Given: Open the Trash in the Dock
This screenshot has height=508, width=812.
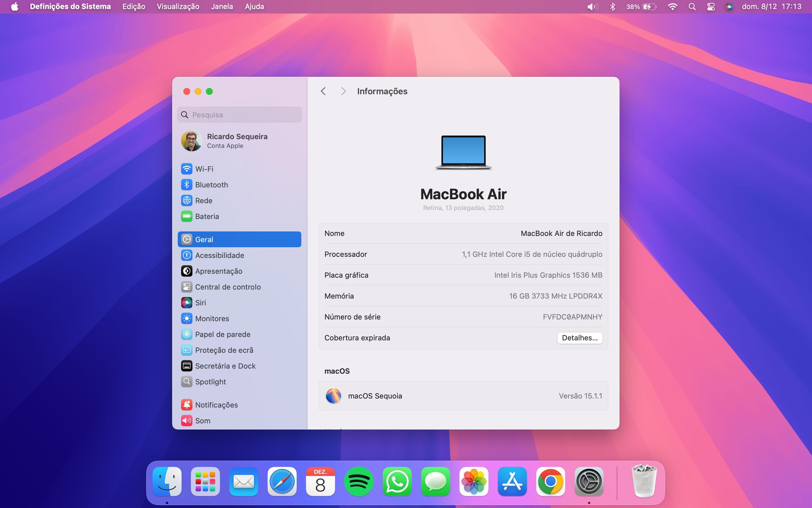Looking at the screenshot, I should pyautogui.click(x=644, y=481).
